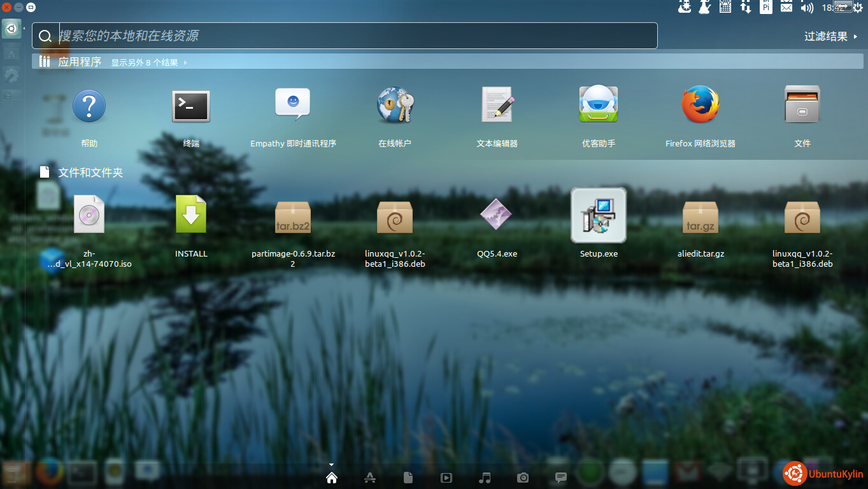Open the aliedit.tar.gz archive

pos(701,217)
